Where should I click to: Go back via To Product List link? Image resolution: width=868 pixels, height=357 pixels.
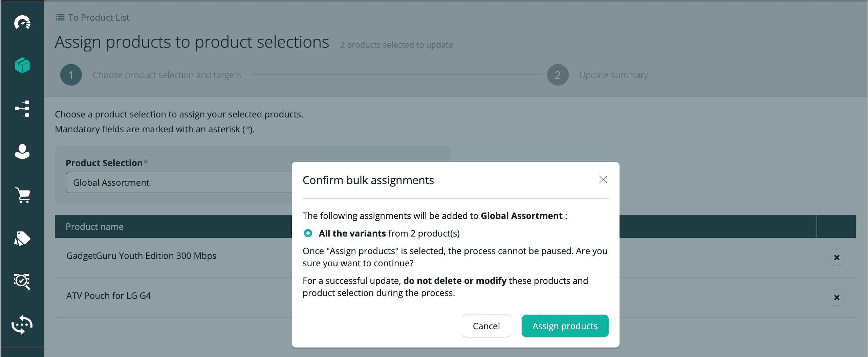click(x=99, y=18)
